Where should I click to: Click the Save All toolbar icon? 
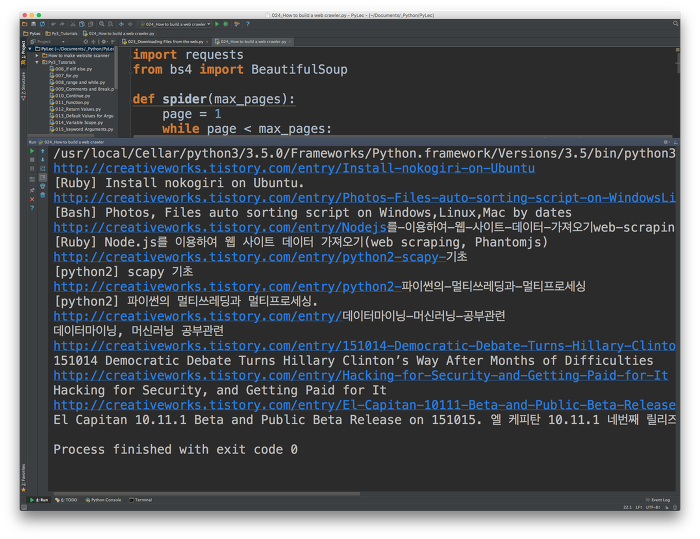[33, 24]
